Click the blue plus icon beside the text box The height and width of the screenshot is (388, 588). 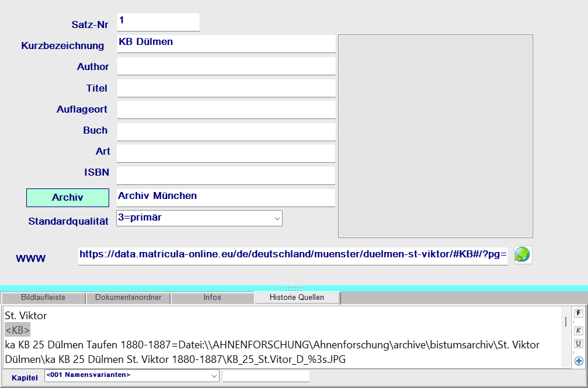(x=579, y=361)
